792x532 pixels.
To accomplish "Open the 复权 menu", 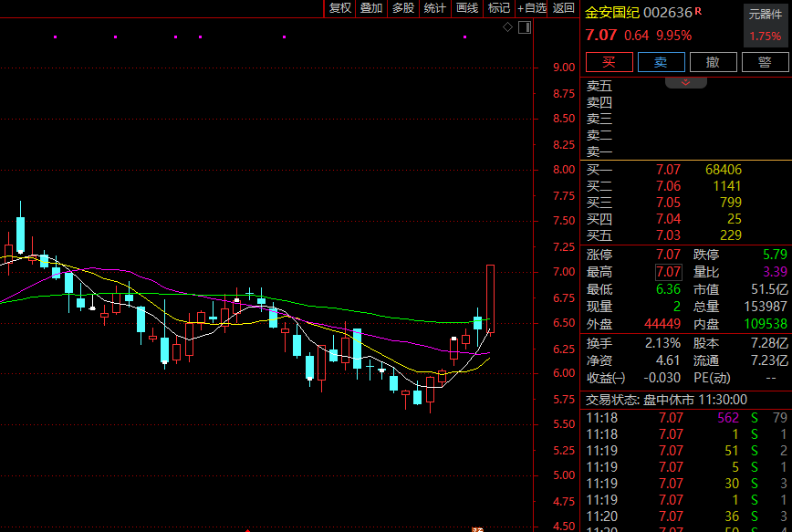I will coord(339,8).
